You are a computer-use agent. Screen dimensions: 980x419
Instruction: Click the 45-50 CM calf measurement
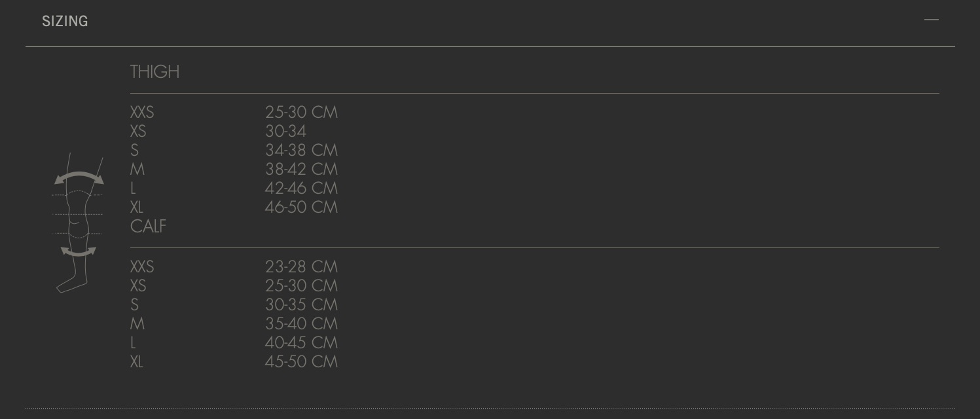tap(301, 362)
